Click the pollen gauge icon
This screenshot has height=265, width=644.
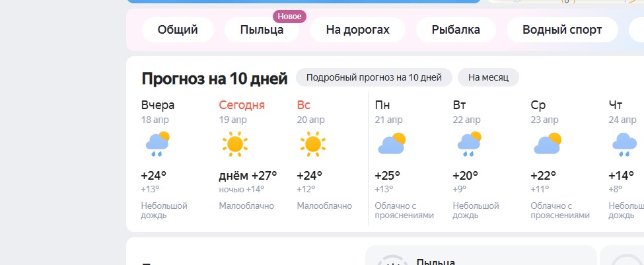coord(392,261)
